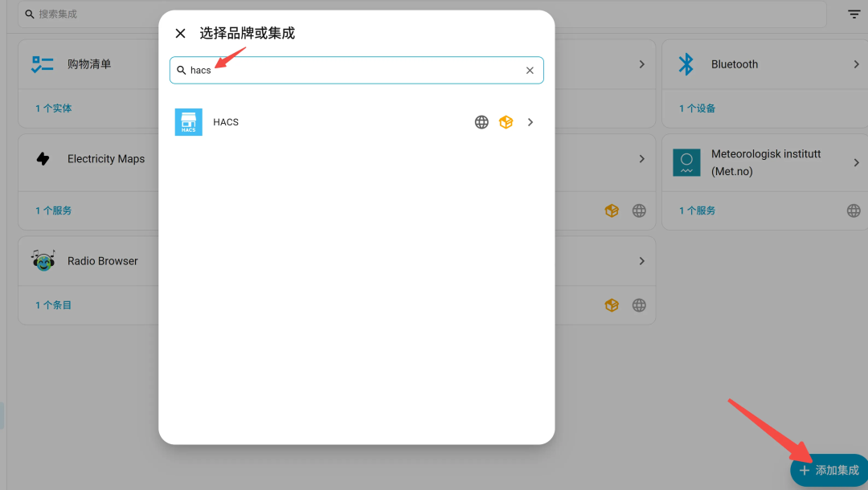The width and height of the screenshot is (868, 490).
Task: Open the 1 个实体 link
Action: (54, 108)
